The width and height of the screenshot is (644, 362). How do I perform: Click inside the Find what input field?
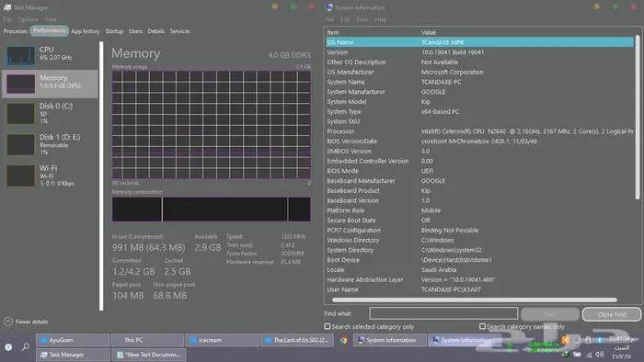pos(443,313)
